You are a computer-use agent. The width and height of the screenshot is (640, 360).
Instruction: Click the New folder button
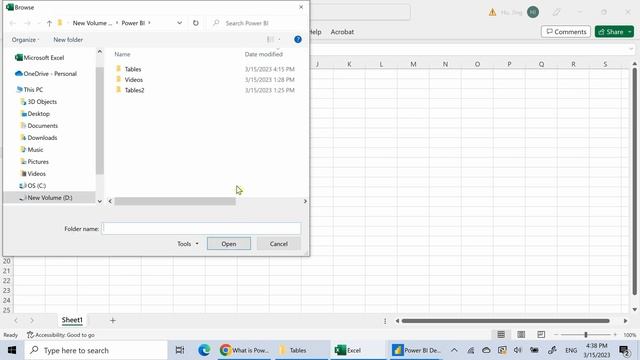pyautogui.click(x=68, y=40)
